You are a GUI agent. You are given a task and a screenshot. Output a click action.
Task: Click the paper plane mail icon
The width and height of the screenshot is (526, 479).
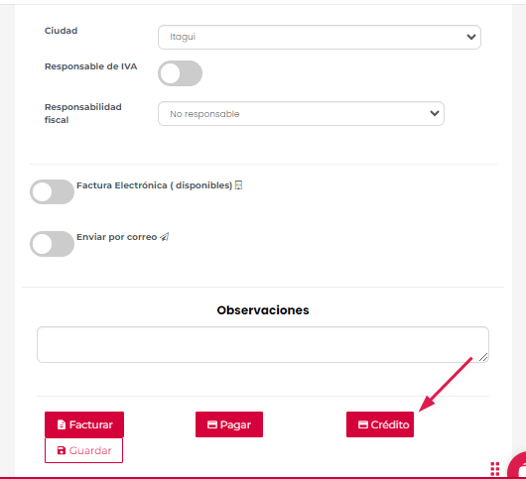coord(164,237)
